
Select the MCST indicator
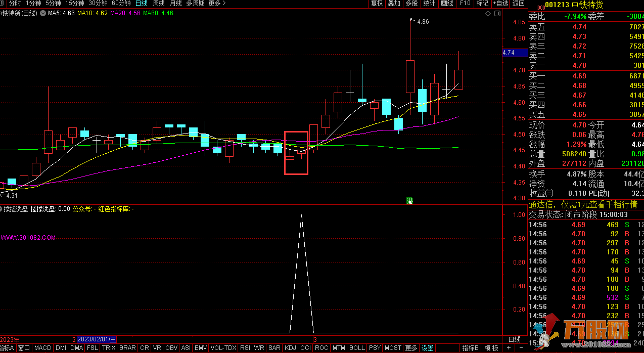[x=393, y=348]
